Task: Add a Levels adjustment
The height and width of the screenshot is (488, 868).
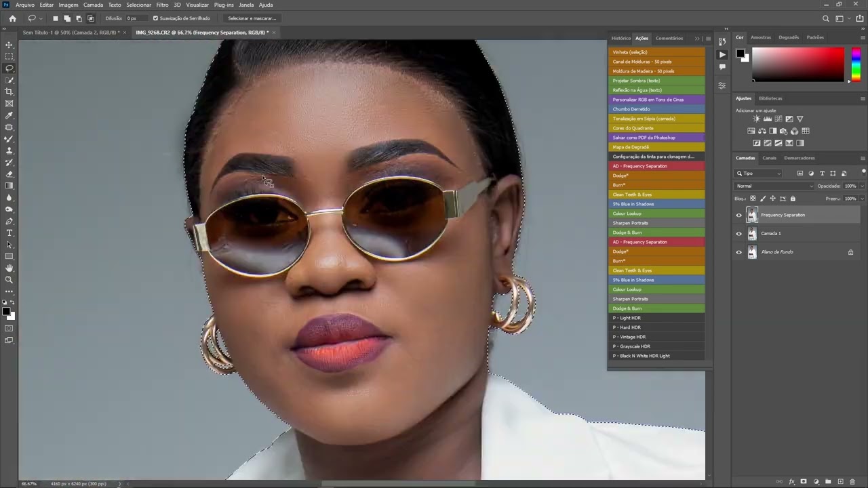Action: coord(767,119)
